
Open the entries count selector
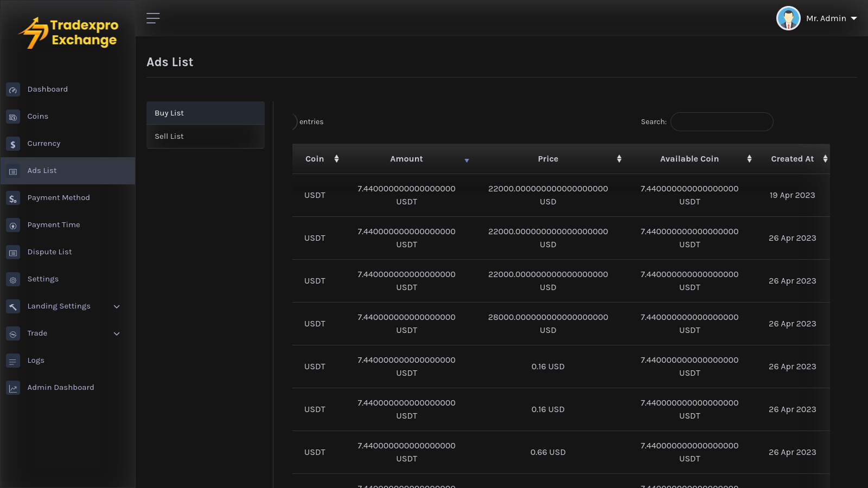click(x=295, y=122)
